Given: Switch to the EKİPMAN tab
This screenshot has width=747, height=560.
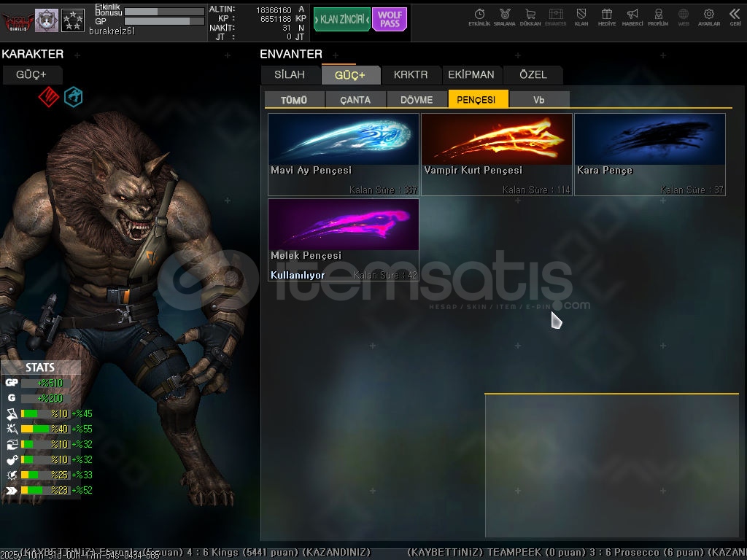Looking at the screenshot, I should coord(471,75).
